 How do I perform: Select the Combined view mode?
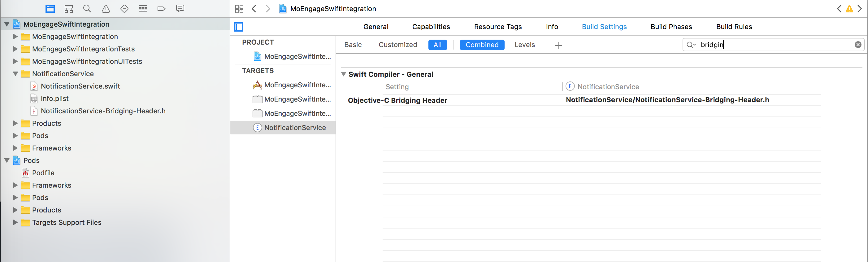482,45
